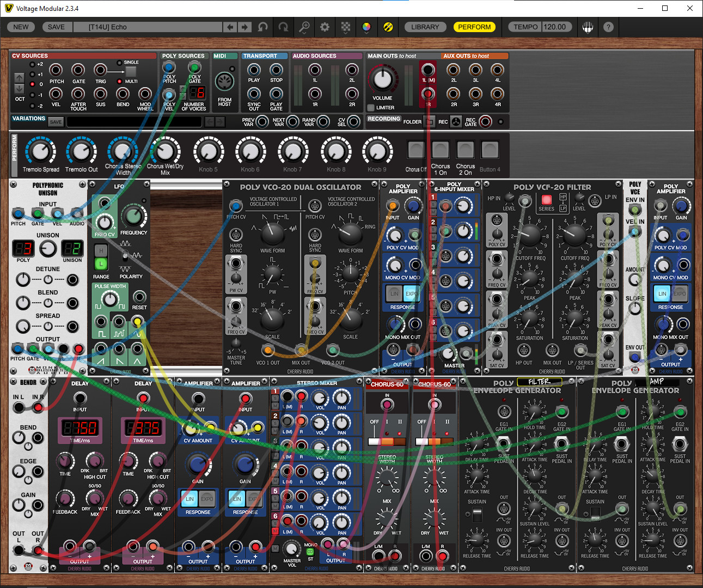Open the recording FOLDER icon

430,121
